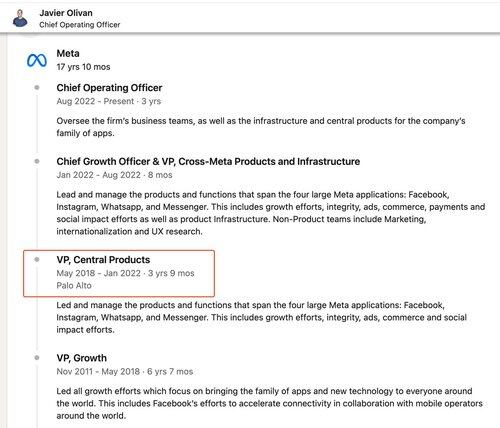Viewport: 500px width, 428px height.
Task: Click the timeline bullet beside Chief Operating Officer
Action: 37,88
